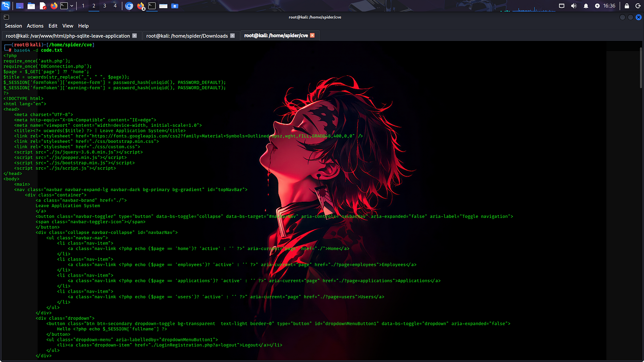Switch to workspace 3
Image resolution: width=644 pixels, height=362 pixels.
[x=104, y=6]
